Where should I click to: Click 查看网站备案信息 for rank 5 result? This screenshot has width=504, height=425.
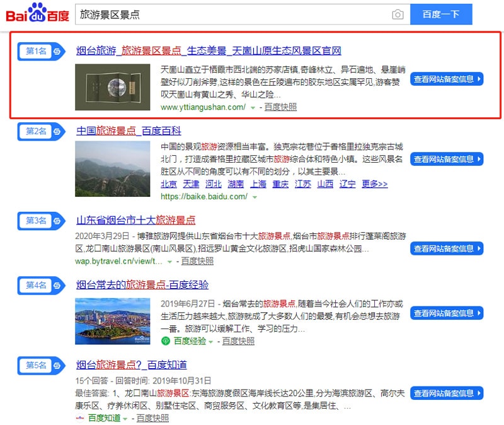pos(447,393)
